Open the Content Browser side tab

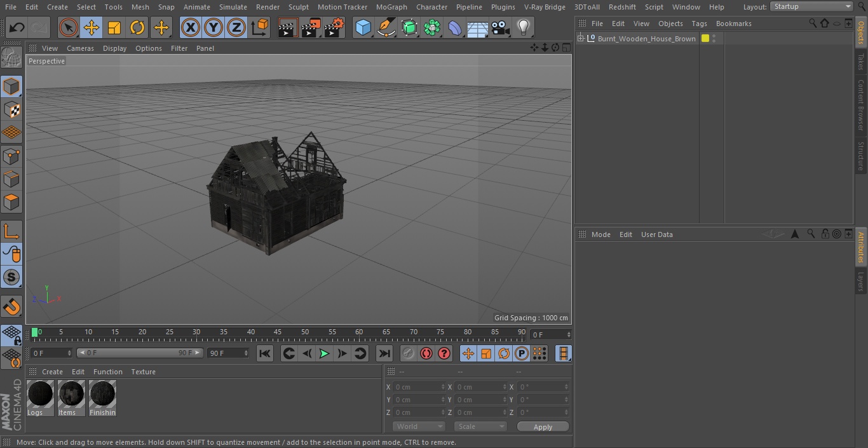(x=861, y=105)
